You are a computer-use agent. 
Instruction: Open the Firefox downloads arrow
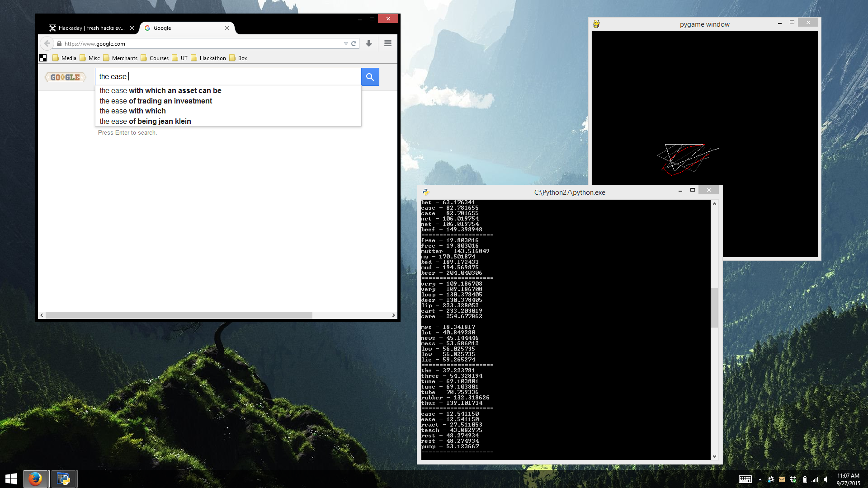coord(369,43)
